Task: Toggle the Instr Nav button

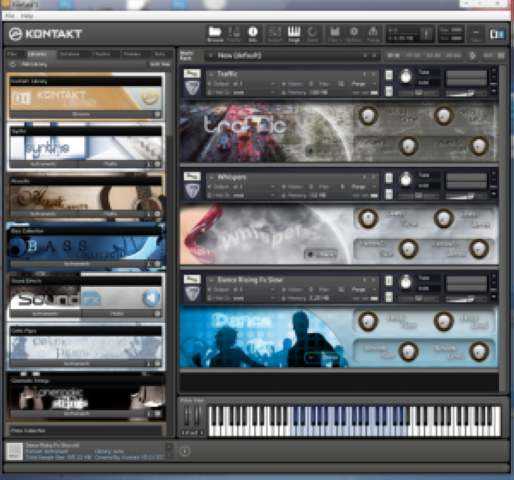Action: 160,64
